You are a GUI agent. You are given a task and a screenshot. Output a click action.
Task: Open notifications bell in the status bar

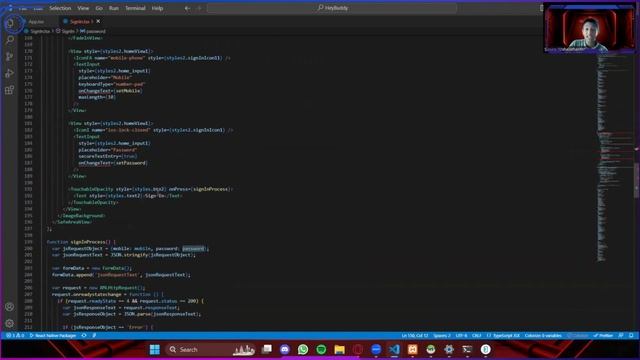[631, 336]
